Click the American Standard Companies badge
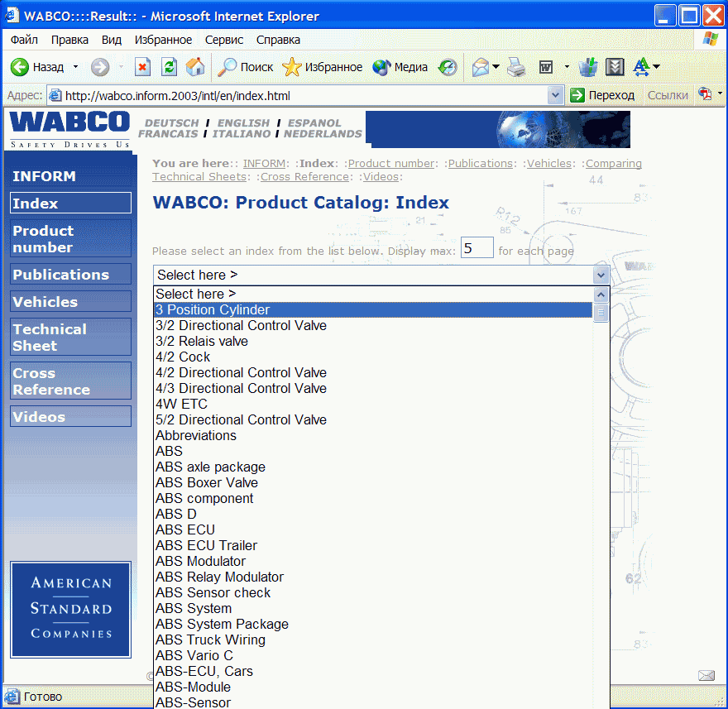Viewport: 728px width, 709px height. (x=70, y=609)
